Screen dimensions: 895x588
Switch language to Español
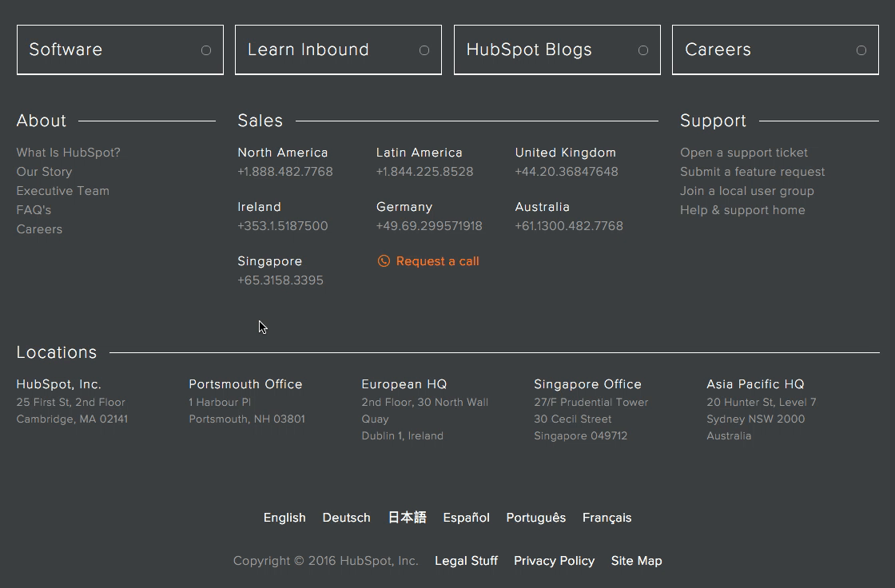[x=467, y=518]
